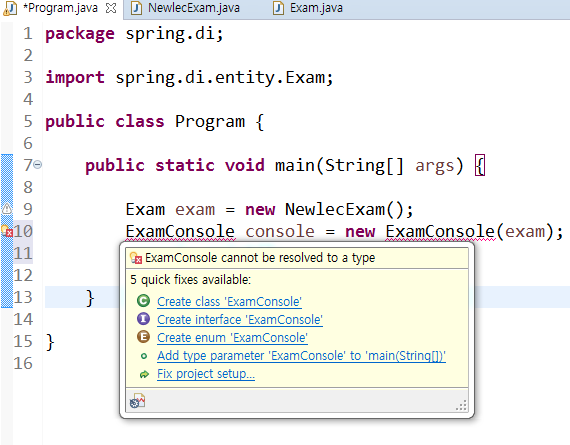The height and width of the screenshot is (445, 570).
Task: Click the 'void' keyword on line 7
Action: tap(244, 165)
